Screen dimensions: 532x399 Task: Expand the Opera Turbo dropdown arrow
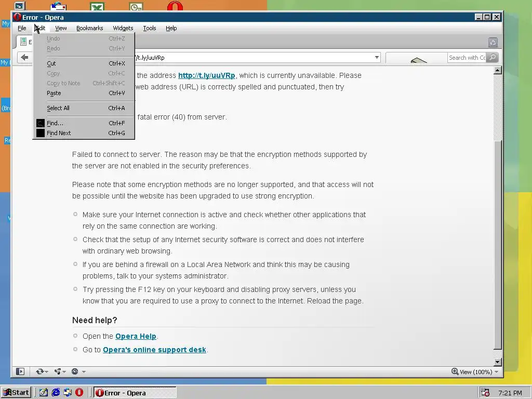coord(84,372)
